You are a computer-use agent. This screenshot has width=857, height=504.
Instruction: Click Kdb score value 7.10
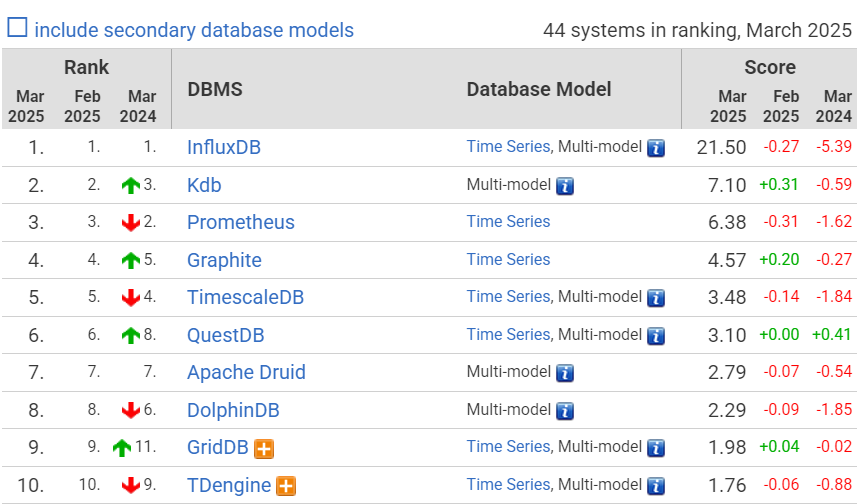click(726, 185)
